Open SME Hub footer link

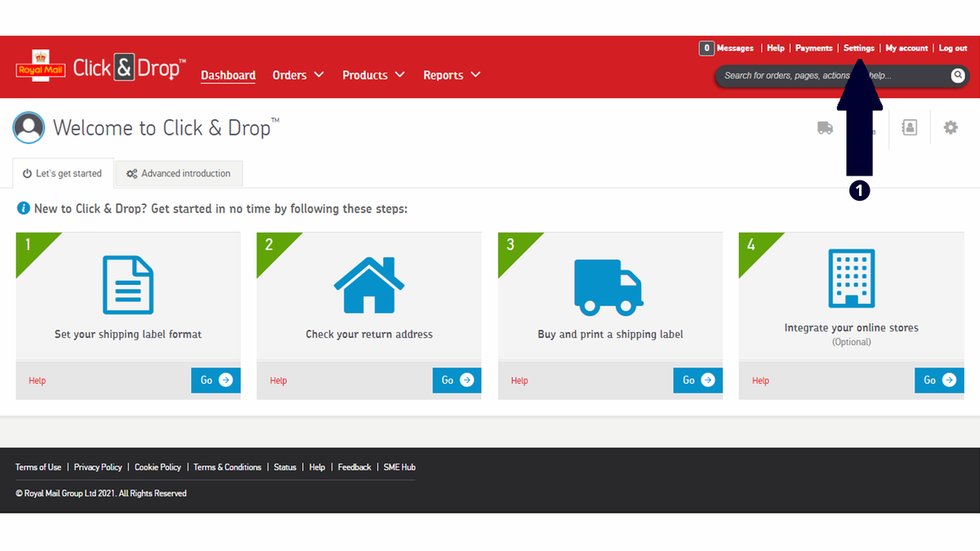coord(399,467)
